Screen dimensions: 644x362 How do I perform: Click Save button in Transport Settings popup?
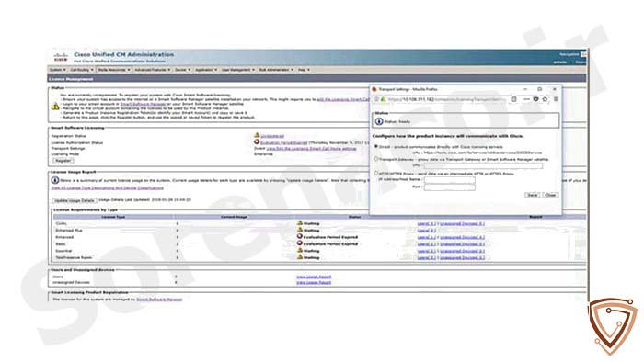(532, 195)
